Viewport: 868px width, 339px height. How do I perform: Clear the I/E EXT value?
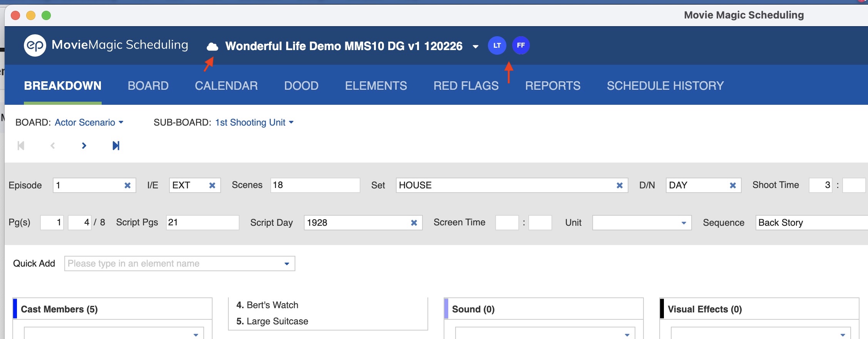[212, 185]
